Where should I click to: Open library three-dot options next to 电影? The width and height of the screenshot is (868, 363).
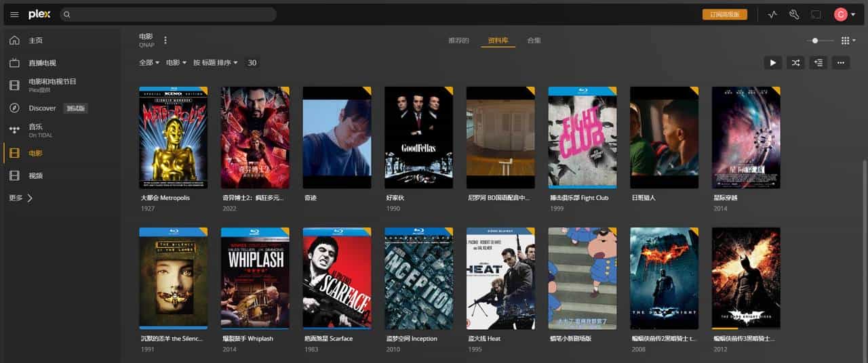(165, 40)
